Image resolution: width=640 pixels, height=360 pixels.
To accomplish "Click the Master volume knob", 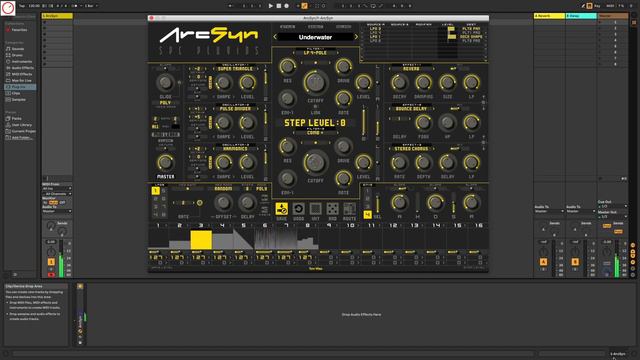I will pyautogui.click(x=165, y=162).
